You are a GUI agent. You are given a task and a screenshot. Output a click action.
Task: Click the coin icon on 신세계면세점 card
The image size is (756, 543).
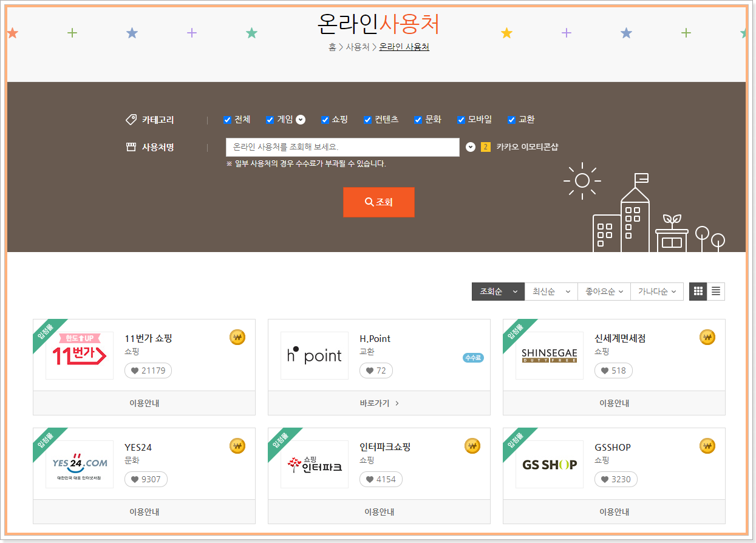[707, 337]
